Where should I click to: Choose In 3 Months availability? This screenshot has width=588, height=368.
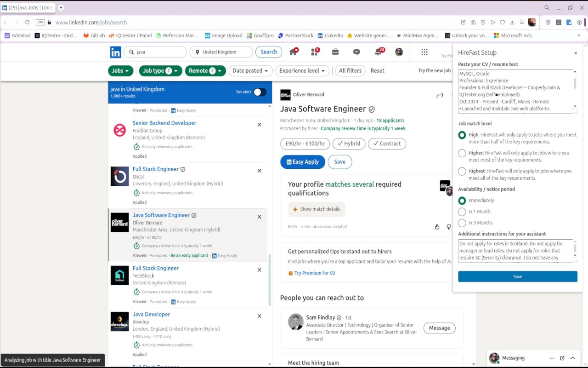pos(462,223)
